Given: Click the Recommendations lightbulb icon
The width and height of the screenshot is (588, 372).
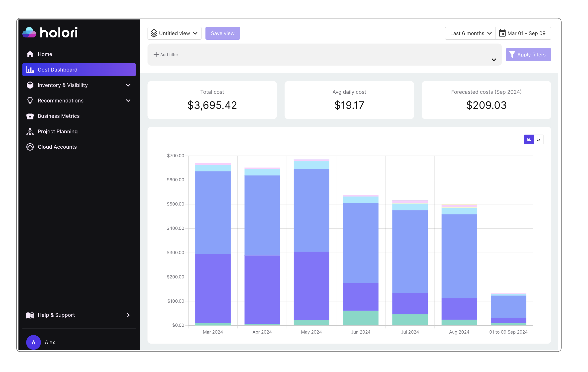Looking at the screenshot, I should click(x=30, y=100).
